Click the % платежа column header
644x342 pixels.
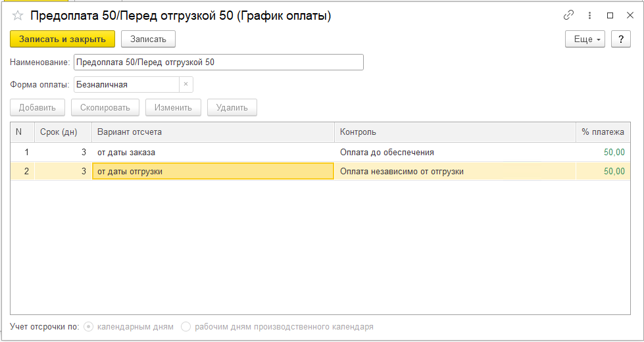[603, 132]
